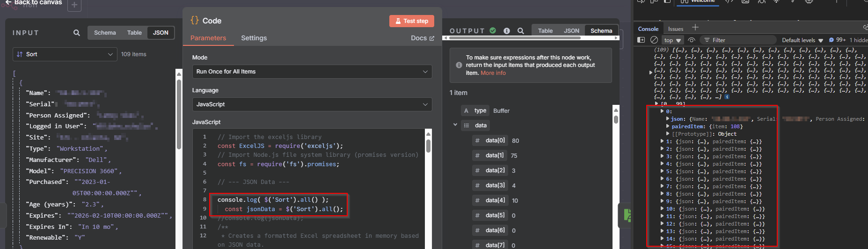Open the Docs link
868x249 pixels.
pyautogui.click(x=423, y=38)
